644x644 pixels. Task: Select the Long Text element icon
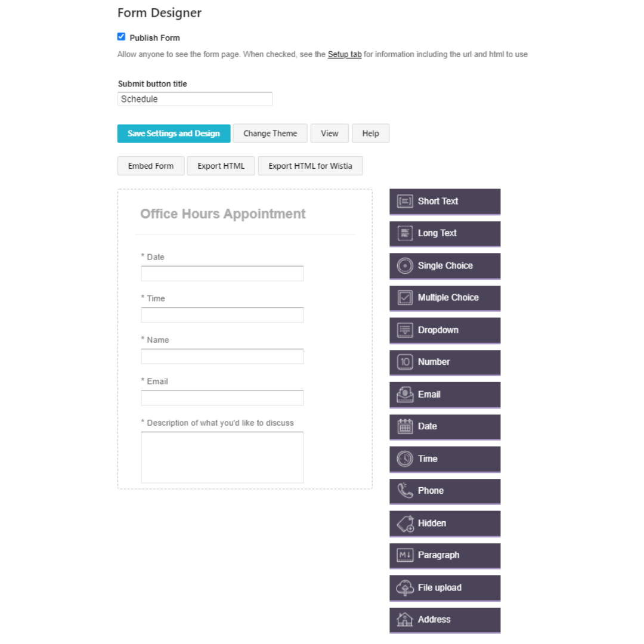(x=404, y=233)
